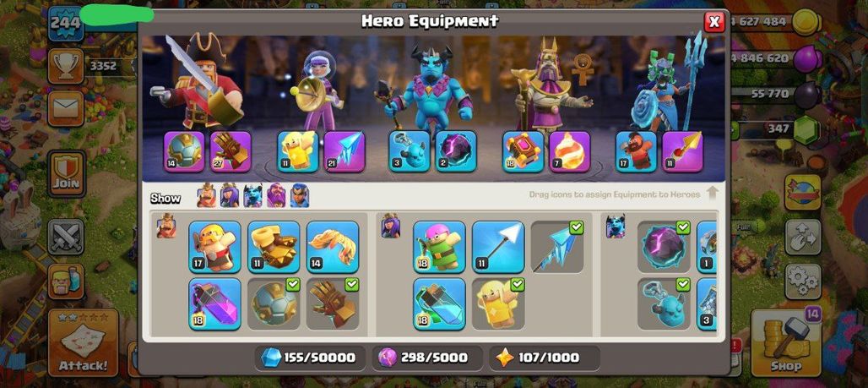Open the Shiny Ore 155/50000 counter
Viewport: 868px width, 388px height.
pos(310,358)
